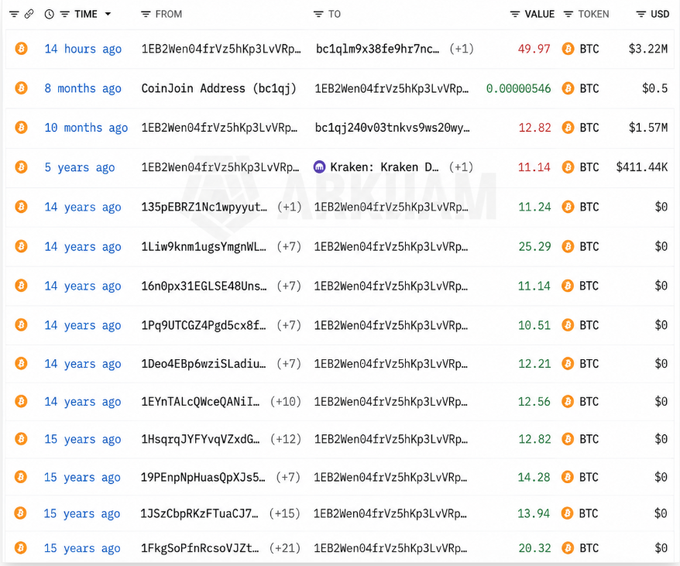Open the TIME column filter icon
The height and width of the screenshot is (566, 680).
pyautogui.click(x=65, y=14)
